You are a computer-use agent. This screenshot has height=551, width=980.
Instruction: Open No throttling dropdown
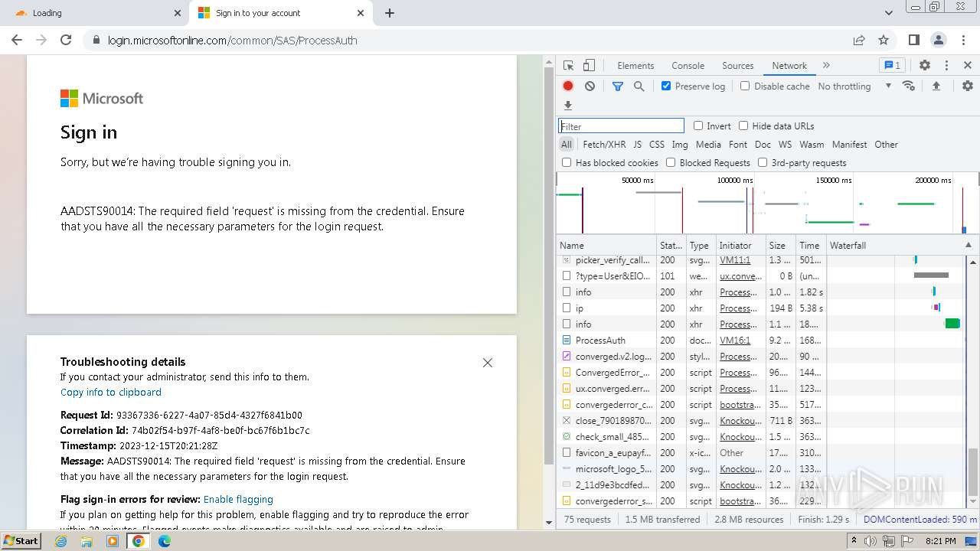click(854, 86)
